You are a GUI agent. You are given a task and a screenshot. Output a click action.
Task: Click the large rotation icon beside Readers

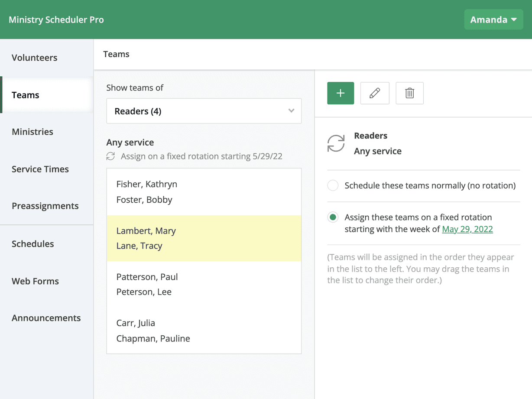pyautogui.click(x=336, y=143)
